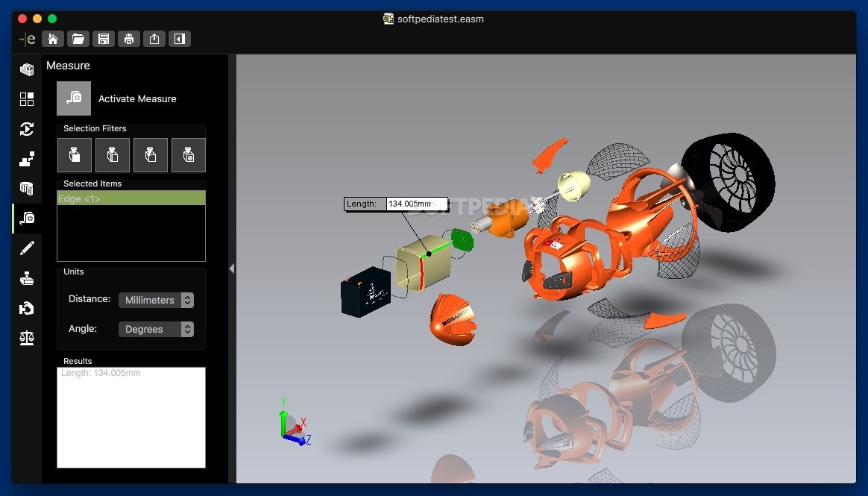Image resolution: width=868 pixels, height=496 pixels.
Task: Toggle the faces selection filter
Action: pos(75,154)
